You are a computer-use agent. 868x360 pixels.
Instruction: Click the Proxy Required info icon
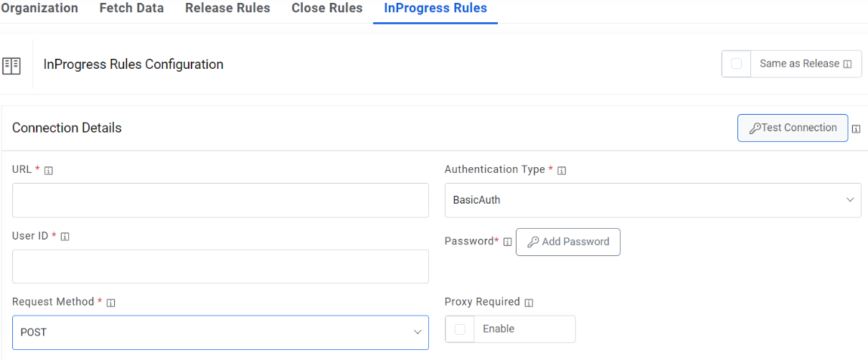pyautogui.click(x=528, y=303)
